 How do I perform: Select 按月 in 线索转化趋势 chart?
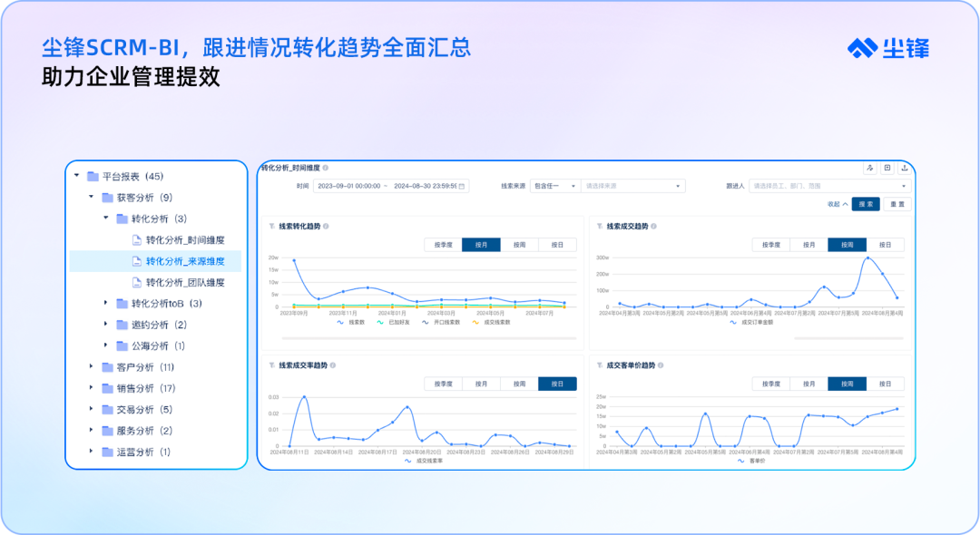tap(481, 245)
